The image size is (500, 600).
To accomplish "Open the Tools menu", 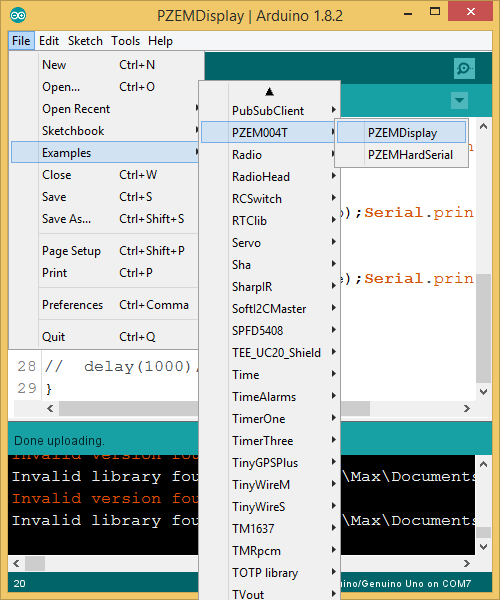I will (x=125, y=41).
